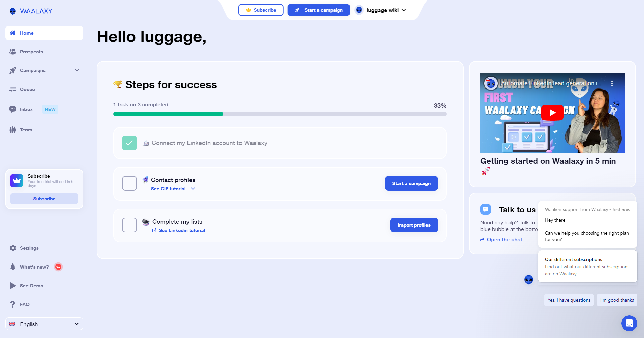Click the WAALAXY brand text
Screen dimensions: 644x338
pyautogui.click(x=36, y=11)
